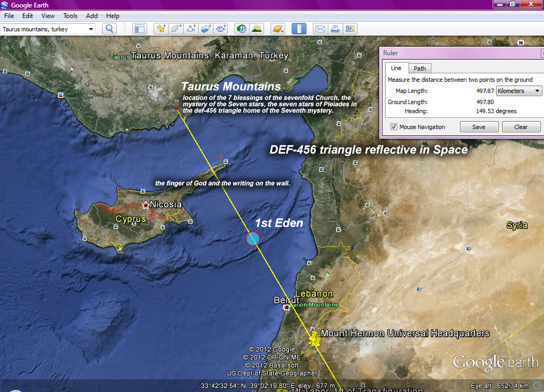
Task: Toggle the Mouse Navigation checkbox
Action: pos(394,127)
